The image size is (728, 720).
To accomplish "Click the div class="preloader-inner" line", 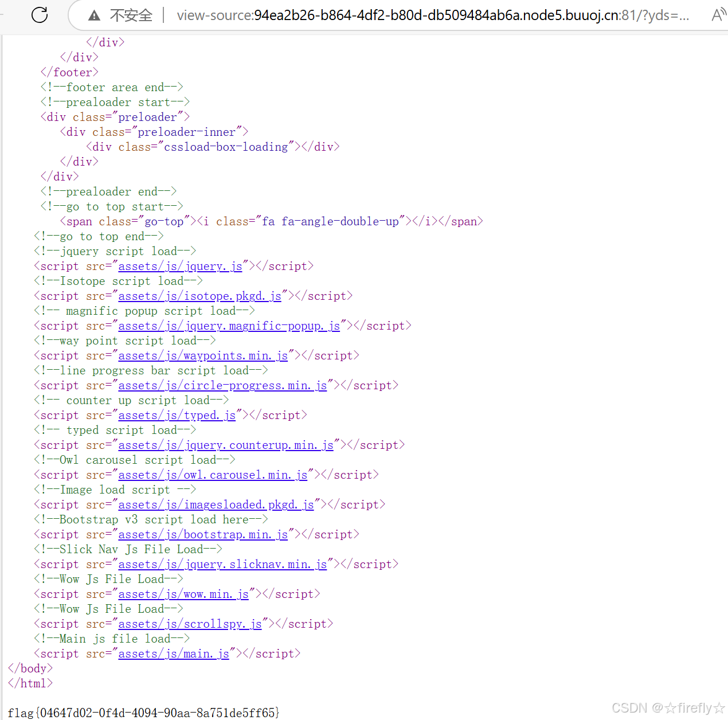I will (154, 132).
